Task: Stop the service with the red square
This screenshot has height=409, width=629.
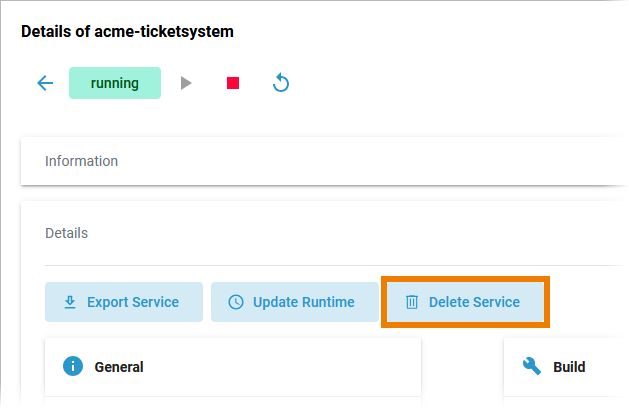Action: pyautogui.click(x=233, y=83)
